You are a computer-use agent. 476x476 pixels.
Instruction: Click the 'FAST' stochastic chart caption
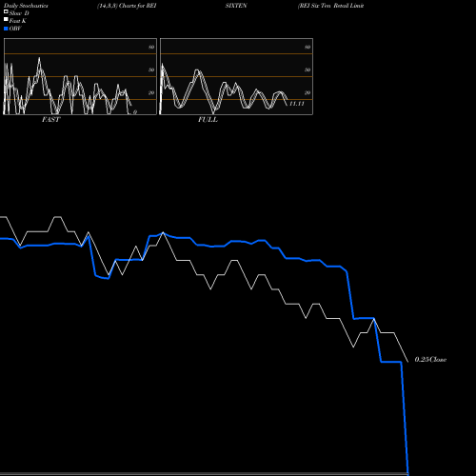coord(50,120)
